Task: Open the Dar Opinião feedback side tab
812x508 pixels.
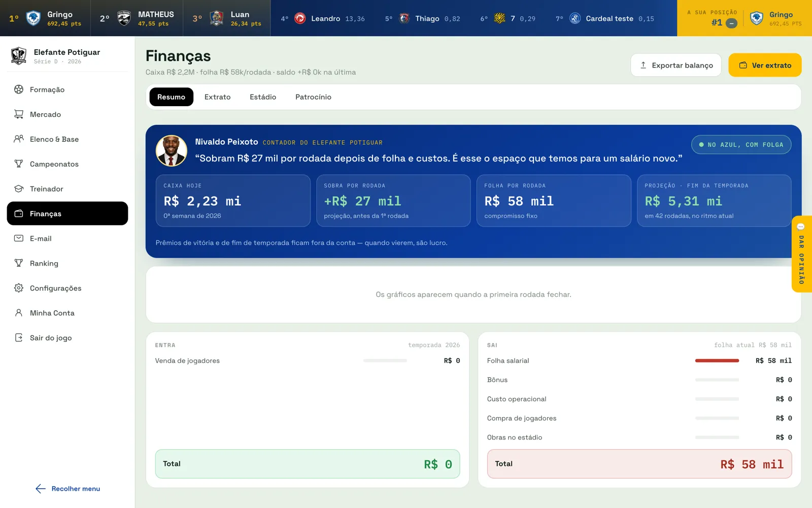Action: point(801,254)
